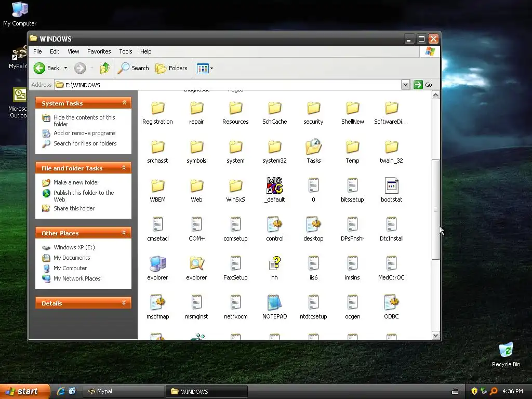Select the explorer application computer icon
Viewport: 532px width, 399px height.
point(157,263)
